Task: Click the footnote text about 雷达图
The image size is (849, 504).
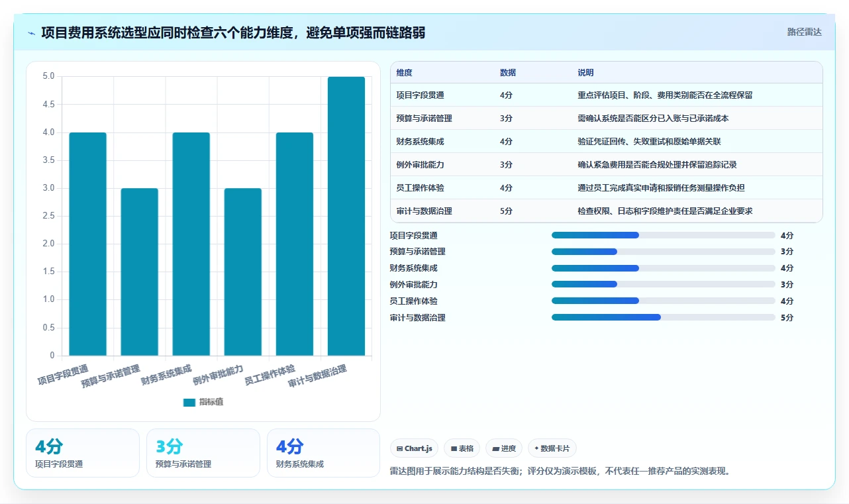Action: (560, 472)
